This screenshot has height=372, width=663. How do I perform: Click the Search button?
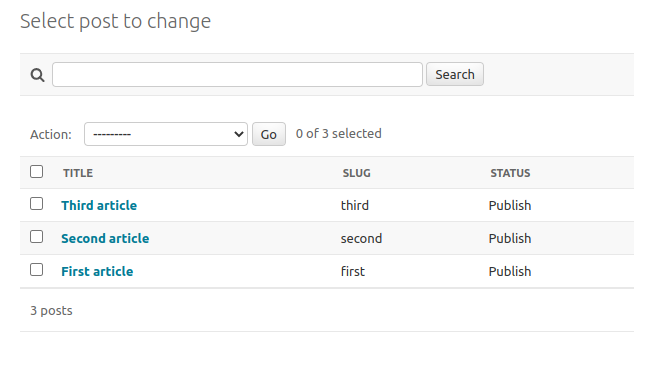click(x=455, y=74)
